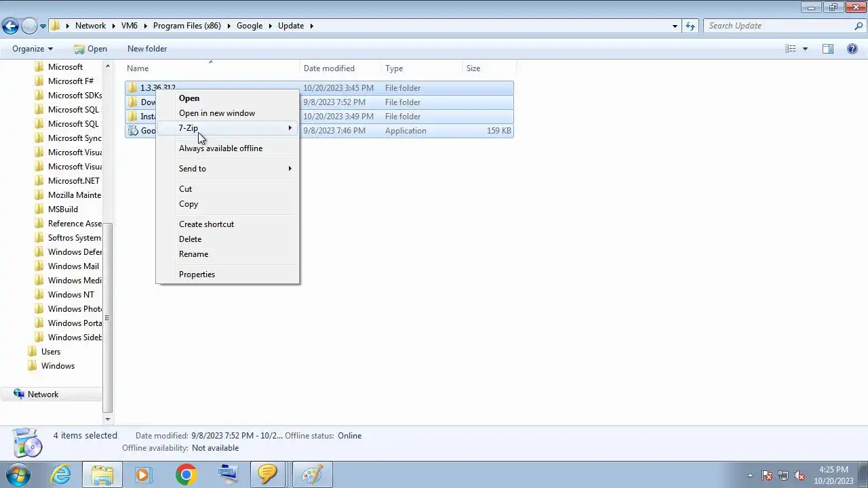Click the Application file icon
868x488 pixels.
(133, 131)
